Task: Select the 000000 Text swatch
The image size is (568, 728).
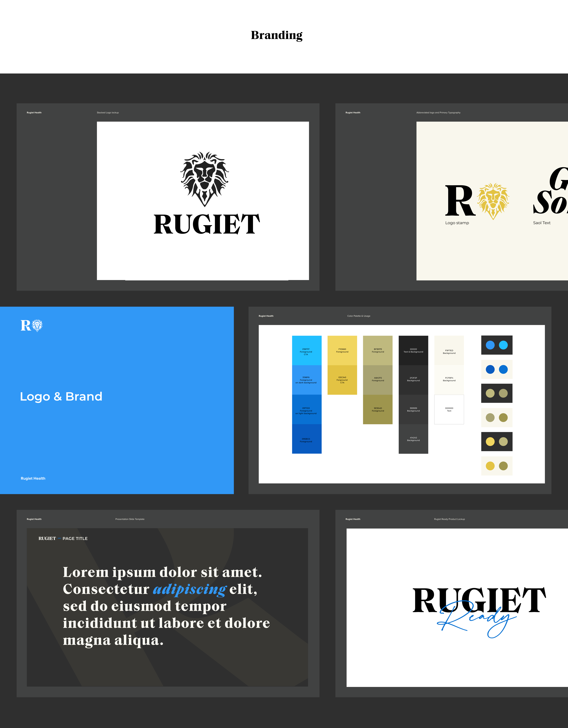Action: point(449,409)
